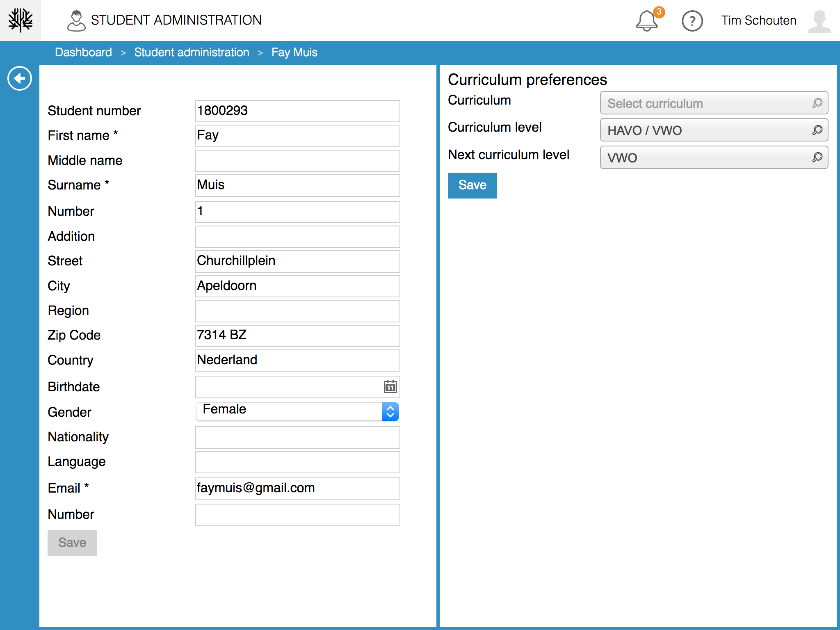The width and height of the screenshot is (840, 630).
Task: Click the Middle name input field
Action: click(297, 161)
